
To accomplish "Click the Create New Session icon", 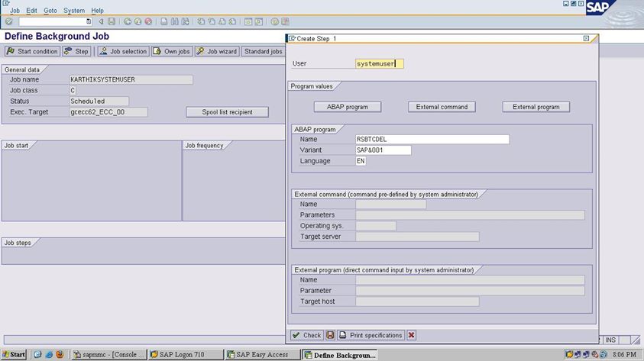I will tap(248, 21).
